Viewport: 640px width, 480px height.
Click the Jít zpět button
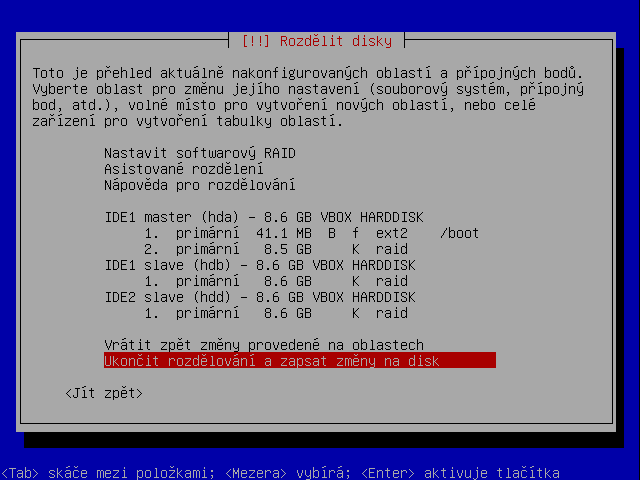point(104,393)
